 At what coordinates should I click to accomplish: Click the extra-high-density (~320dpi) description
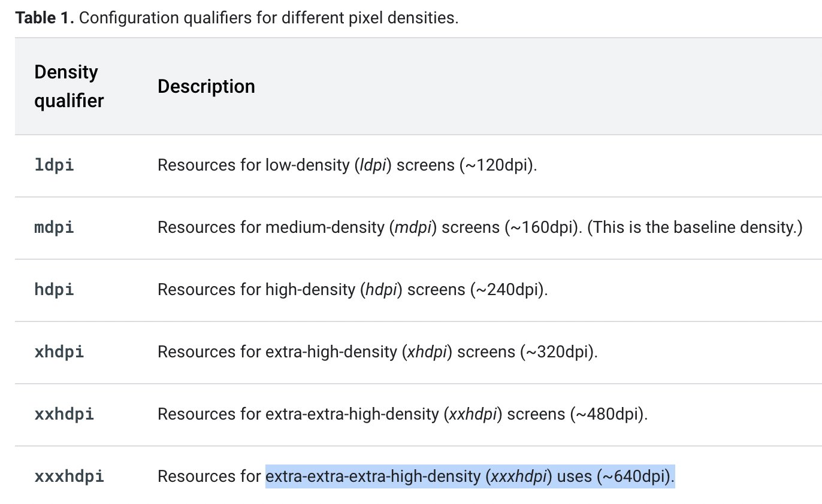378,352
